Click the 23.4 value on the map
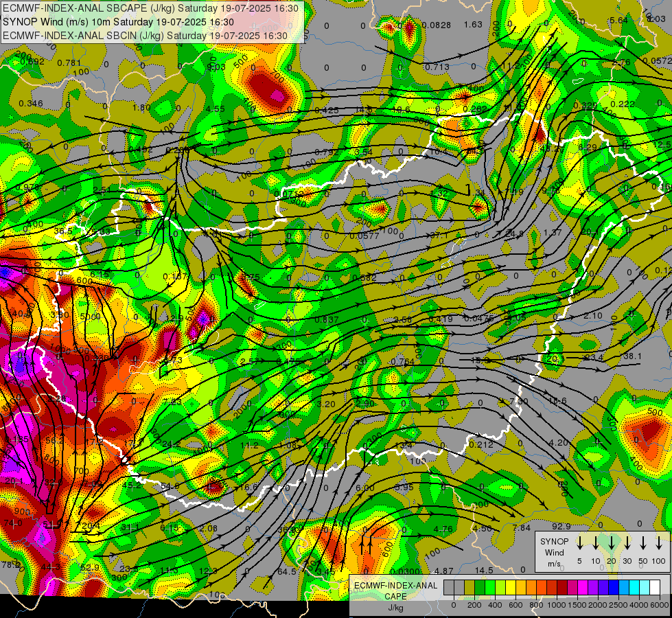The width and height of the screenshot is (672, 618). 594,358
